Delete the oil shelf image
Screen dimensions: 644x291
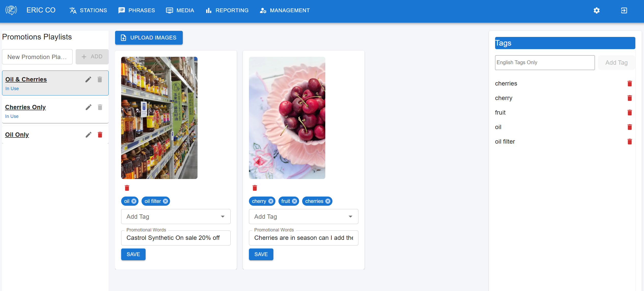click(127, 188)
